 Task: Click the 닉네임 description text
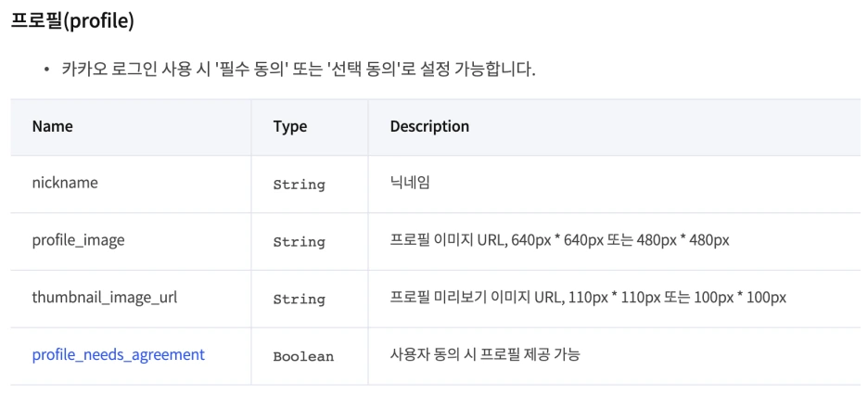pos(410,184)
